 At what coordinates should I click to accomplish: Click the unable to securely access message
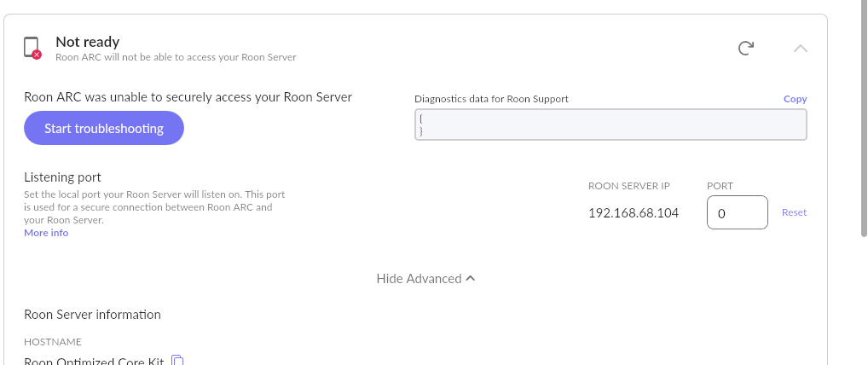click(188, 97)
